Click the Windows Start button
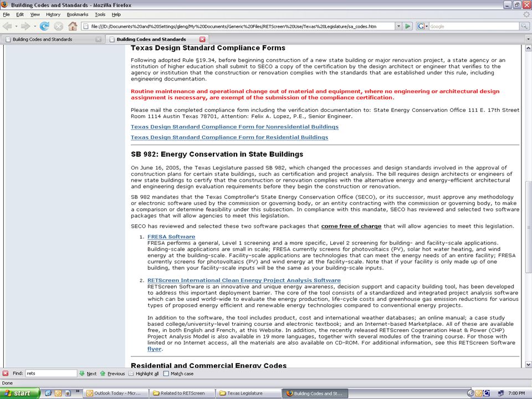 (20, 393)
